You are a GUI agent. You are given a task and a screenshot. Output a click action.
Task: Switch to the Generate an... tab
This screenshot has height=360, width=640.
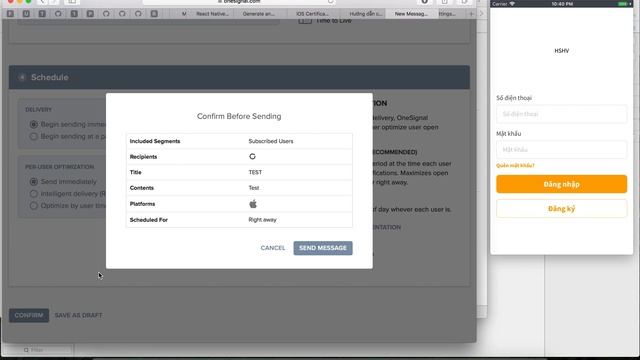coord(258,13)
